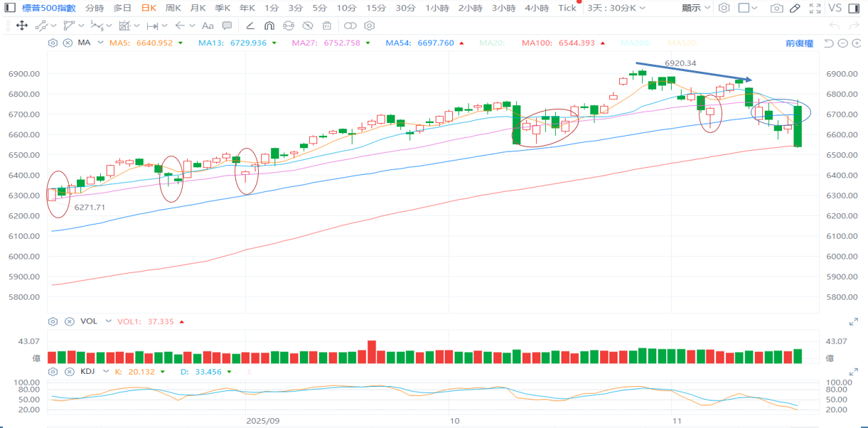Viewport: 868px width, 428px height.
Task: Click the 前復權 adjustment link
Action: pyautogui.click(x=799, y=43)
